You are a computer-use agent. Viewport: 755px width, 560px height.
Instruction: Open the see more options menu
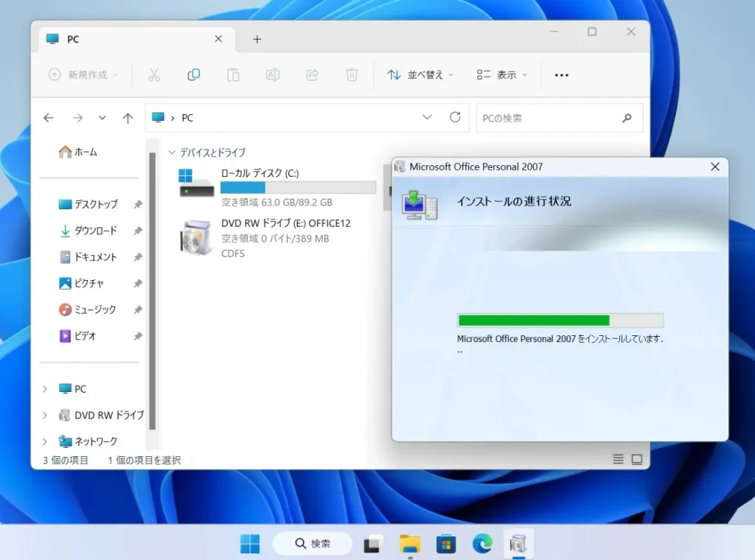tap(561, 74)
